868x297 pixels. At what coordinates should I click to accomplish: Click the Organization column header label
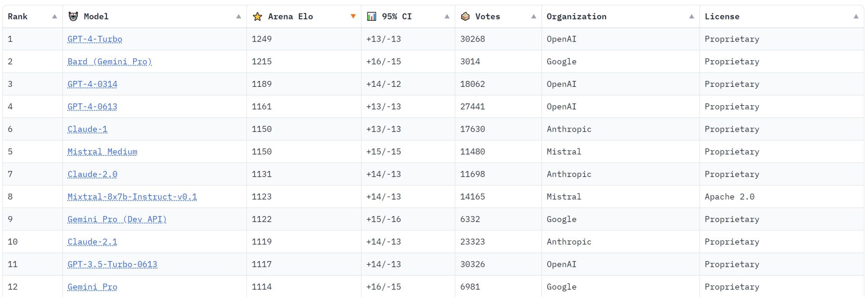click(576, 17)
